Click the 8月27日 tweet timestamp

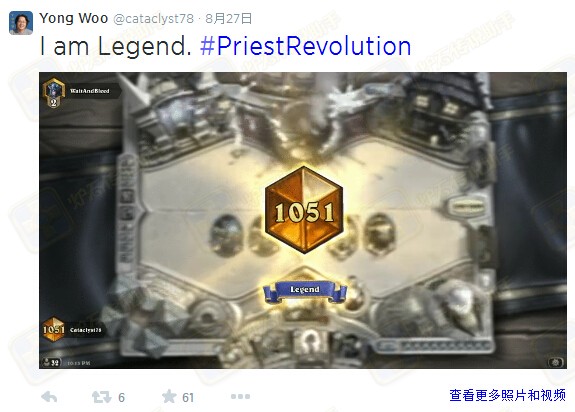click(x=228, y=18)
